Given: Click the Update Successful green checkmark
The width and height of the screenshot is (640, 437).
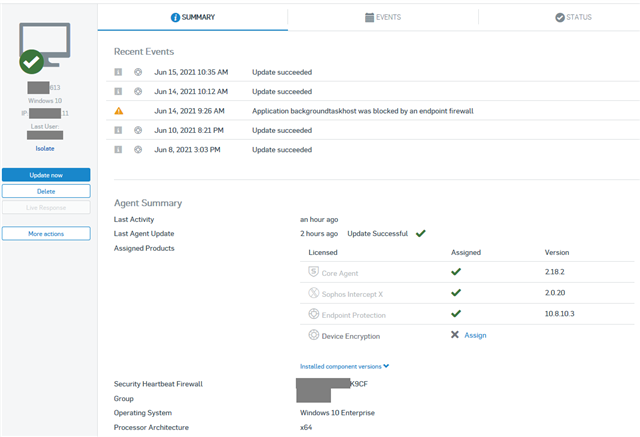Looking at the screenshot, I should click(x=420, y=233).
